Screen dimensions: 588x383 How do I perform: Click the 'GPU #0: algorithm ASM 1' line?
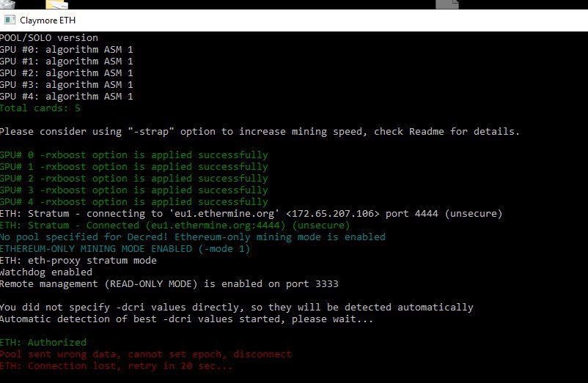tap(67, 49)
